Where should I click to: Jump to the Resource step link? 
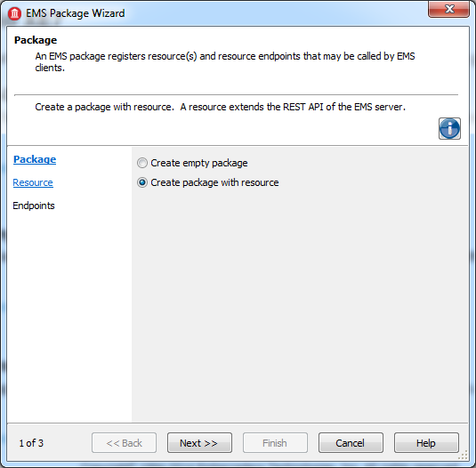(33, 182)
